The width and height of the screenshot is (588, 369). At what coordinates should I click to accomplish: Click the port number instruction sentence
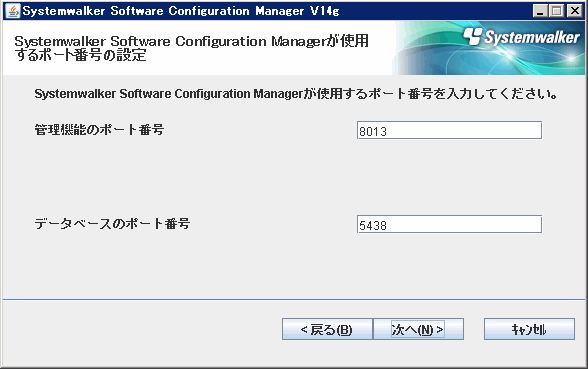(x=296, y=93)
